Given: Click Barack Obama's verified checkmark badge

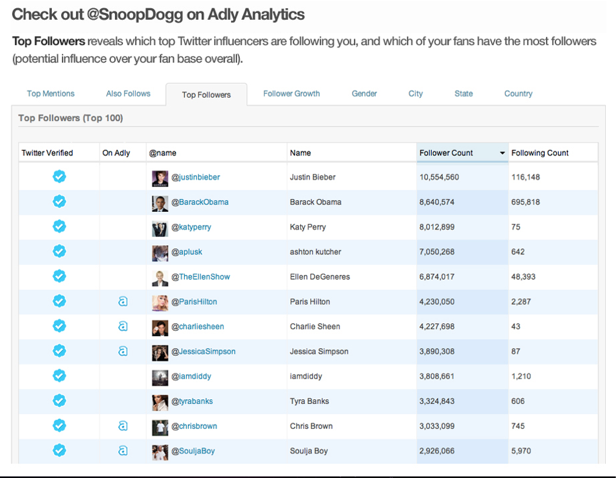Looking at the screenshot, I should pos(59,202).
